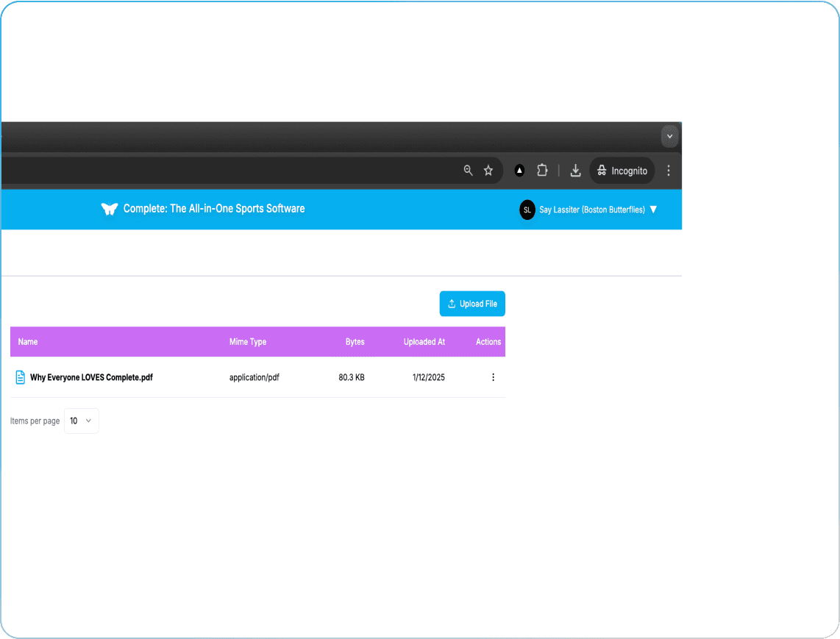Click the PDF file document icon

pos(21,377)
